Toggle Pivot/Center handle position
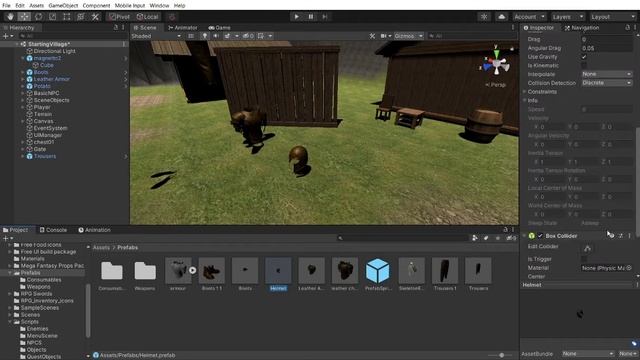Screen dimensions: 640x360 click(x=120, y=17)
